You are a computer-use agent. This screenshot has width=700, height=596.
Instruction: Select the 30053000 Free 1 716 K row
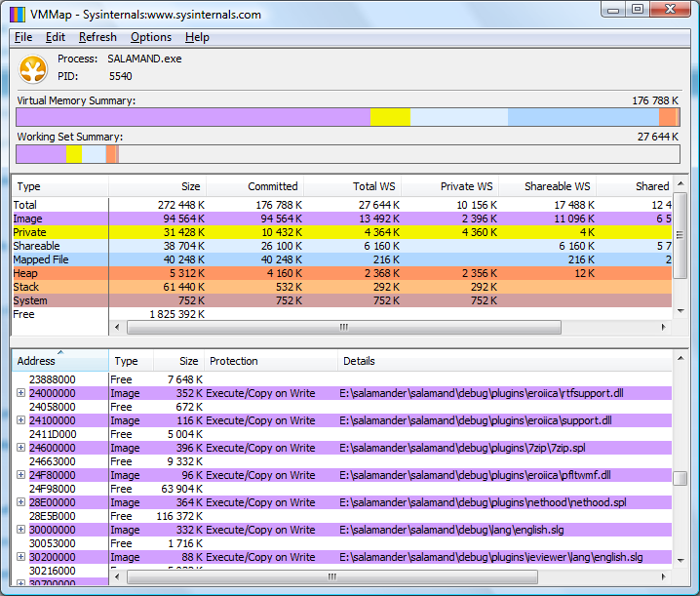point(342,542)
